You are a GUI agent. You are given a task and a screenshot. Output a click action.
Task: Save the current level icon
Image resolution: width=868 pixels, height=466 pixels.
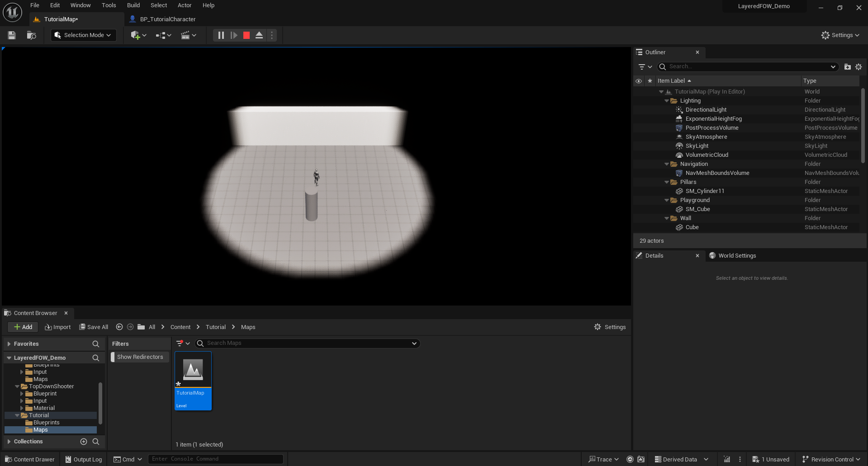(12, 35)
